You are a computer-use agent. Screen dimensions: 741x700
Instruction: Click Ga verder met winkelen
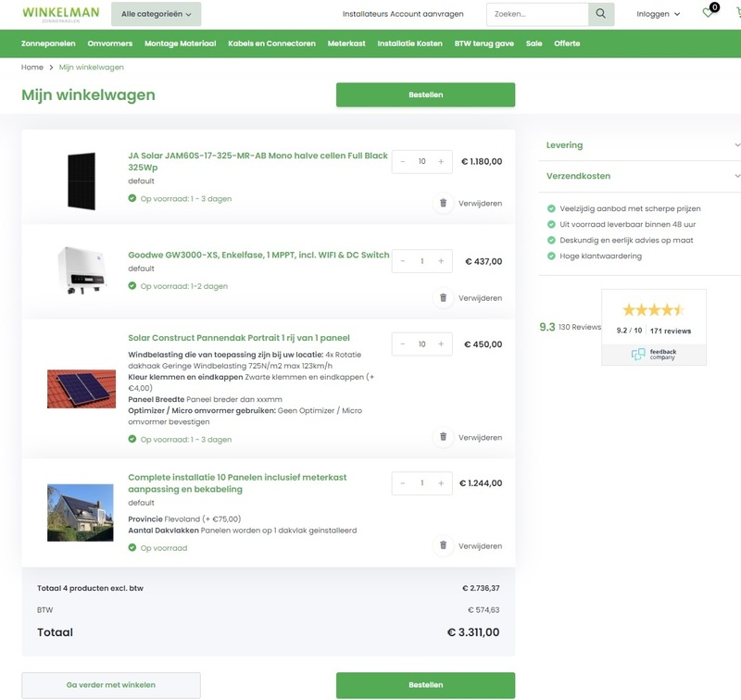(x=111, y=685)
